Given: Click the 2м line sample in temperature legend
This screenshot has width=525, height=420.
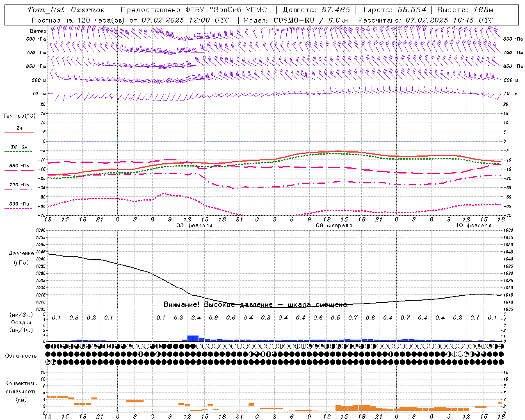Looking at the screenshot, I should pos(19,133).
